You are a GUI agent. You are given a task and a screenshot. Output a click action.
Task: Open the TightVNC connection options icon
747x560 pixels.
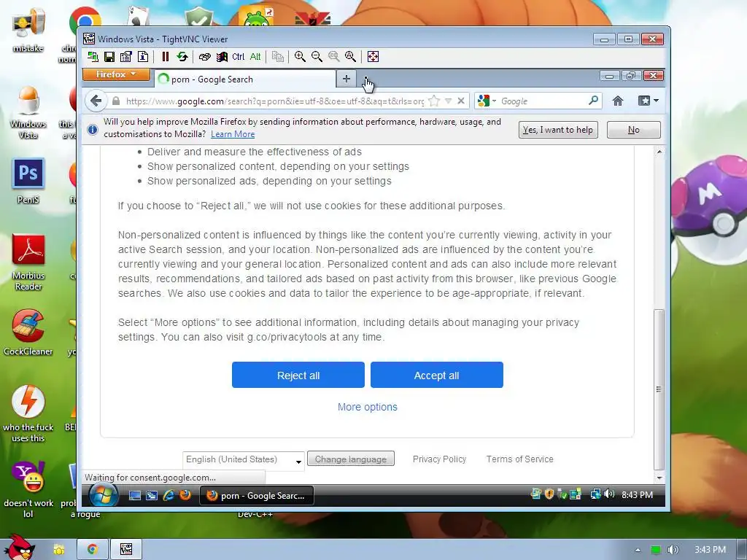click(125, 57)
